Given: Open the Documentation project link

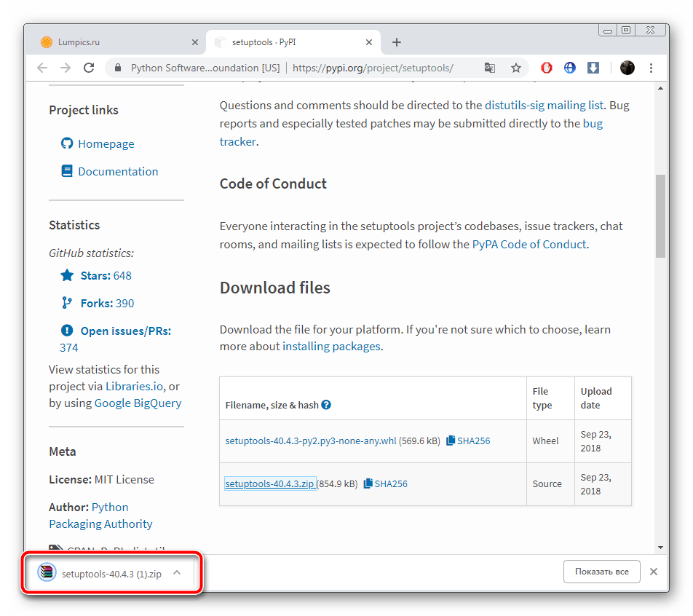Looking at the screenshot, I should click(118, 172).
